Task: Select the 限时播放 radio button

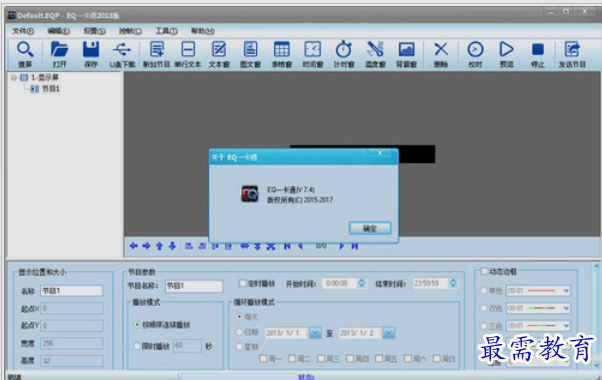Action: coord(137,346)
